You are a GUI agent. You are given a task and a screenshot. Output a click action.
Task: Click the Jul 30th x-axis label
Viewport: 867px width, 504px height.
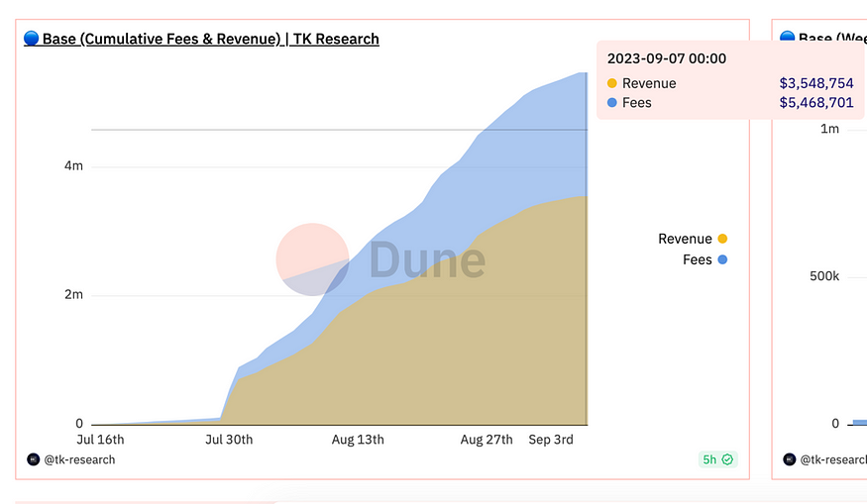click(x=229, y=440)
